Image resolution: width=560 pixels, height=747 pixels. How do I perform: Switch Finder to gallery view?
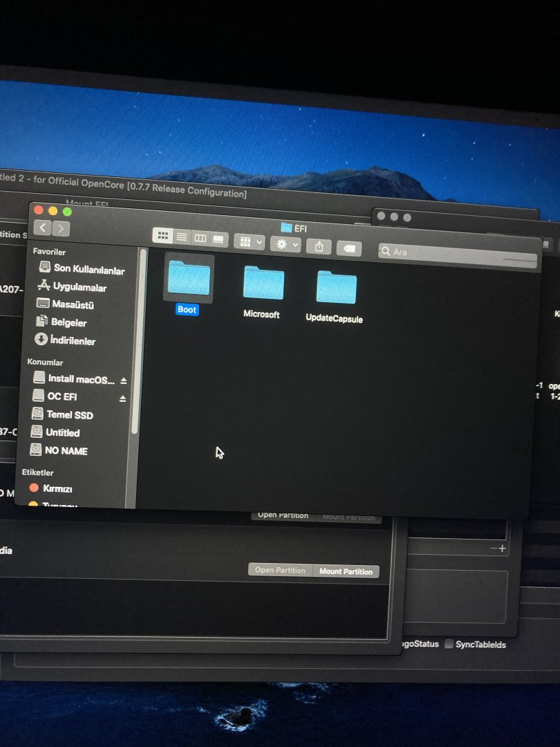coord(218,239)
